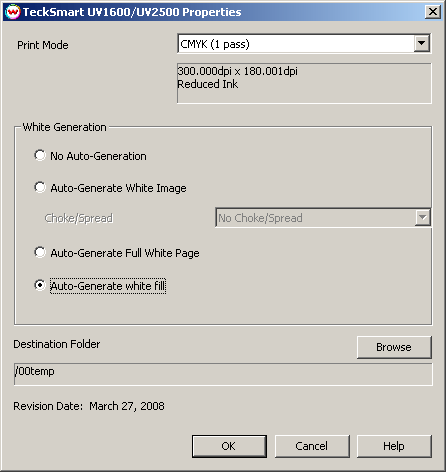Choose Auto-Generate Full White Page radio
The width and height of the screenshot is (446, 472).
pyautogui.click(x=40, y=252)
